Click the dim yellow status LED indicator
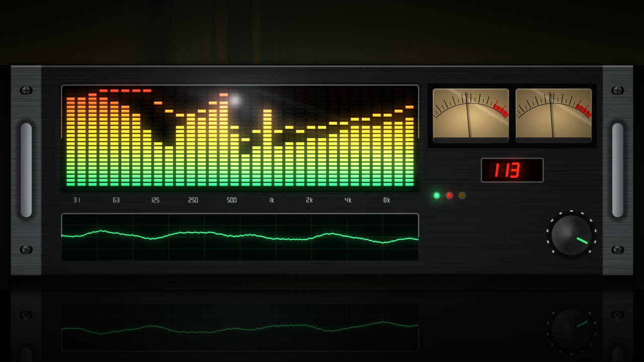 click(x=462, y=196)
